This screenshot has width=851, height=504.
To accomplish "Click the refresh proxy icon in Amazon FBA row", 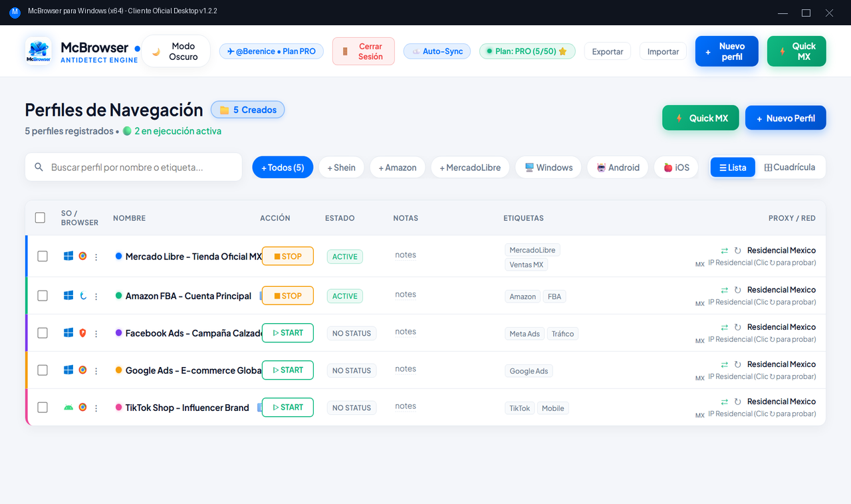I will point(737,290).
